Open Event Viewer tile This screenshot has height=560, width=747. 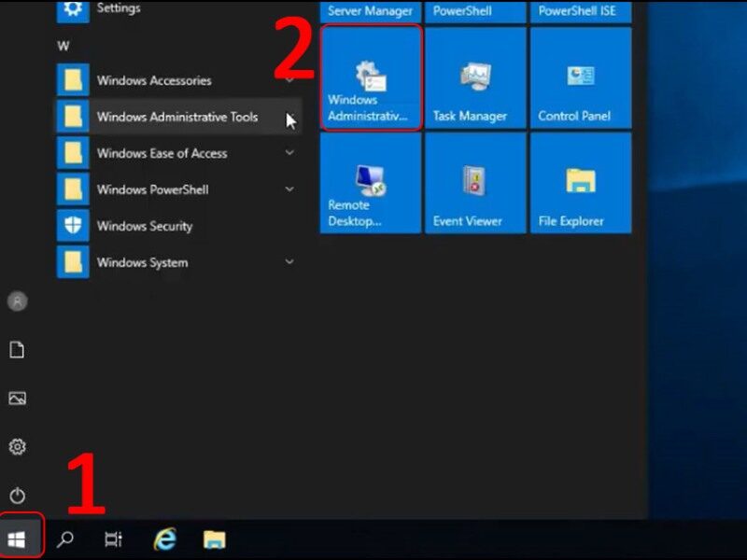[x=475, y=183]
